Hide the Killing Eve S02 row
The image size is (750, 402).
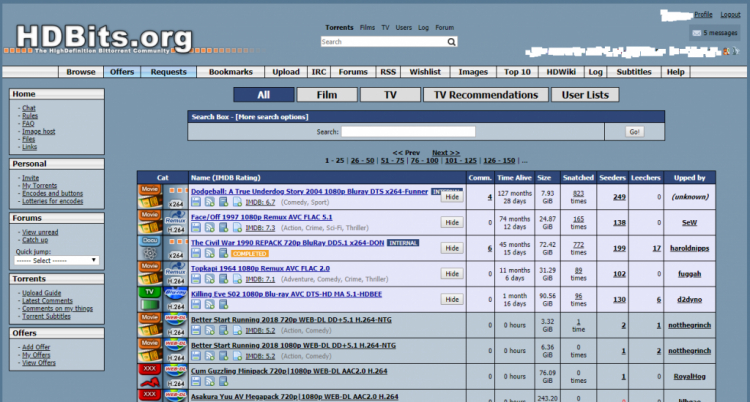point(452,300)
